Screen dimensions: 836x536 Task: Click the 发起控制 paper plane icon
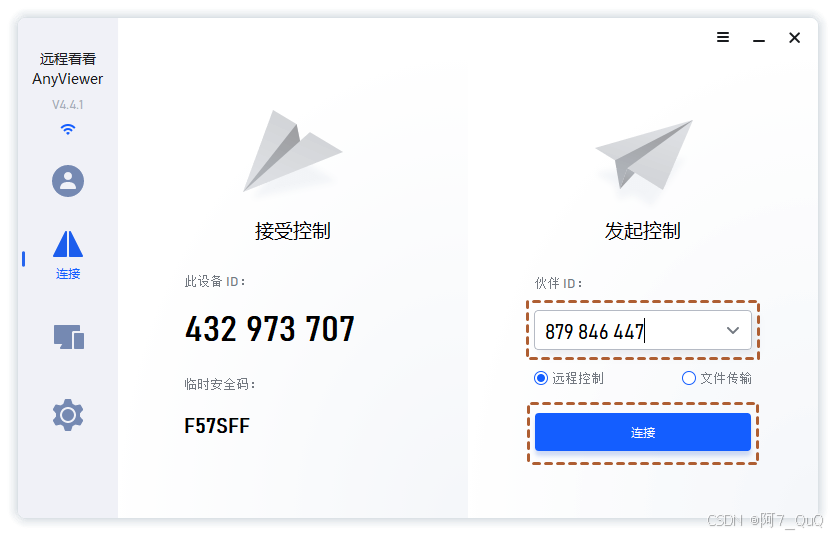[x=644, y=155]
